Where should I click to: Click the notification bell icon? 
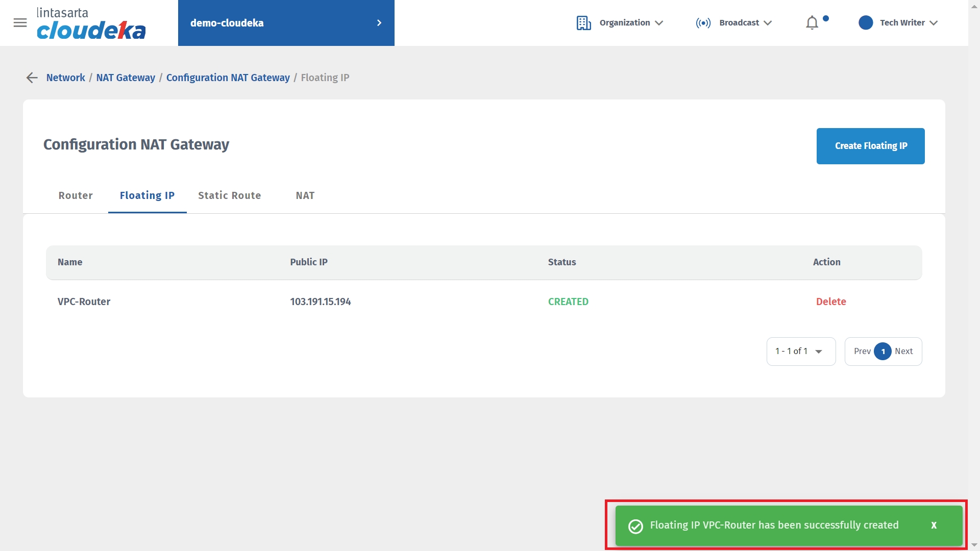[x=812, y=23]
